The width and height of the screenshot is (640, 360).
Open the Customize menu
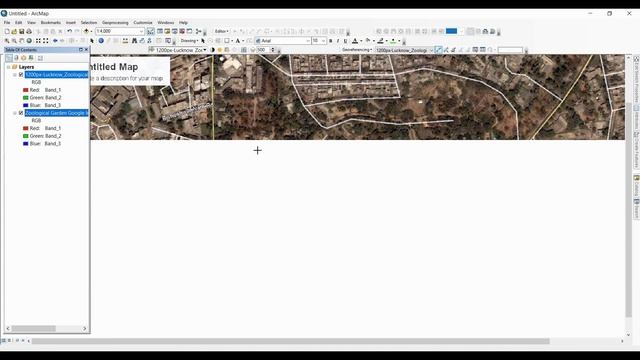click(143, 22)
